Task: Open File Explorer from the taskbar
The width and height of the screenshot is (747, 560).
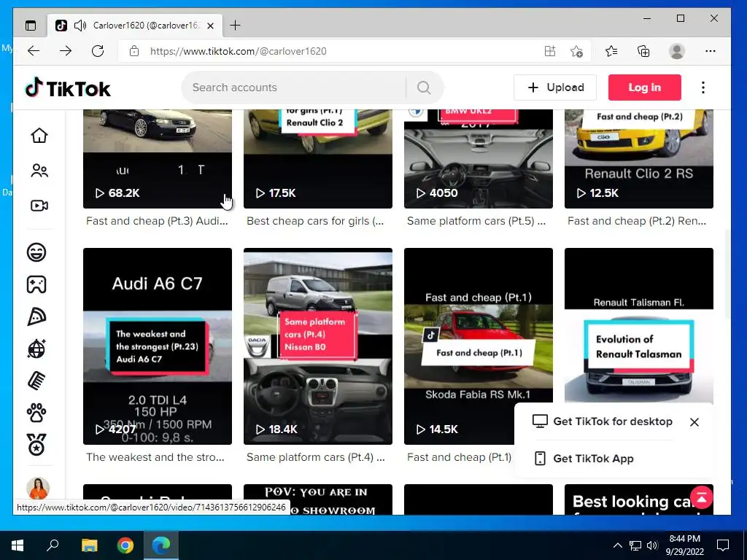Action: click(x=89, y=545)
